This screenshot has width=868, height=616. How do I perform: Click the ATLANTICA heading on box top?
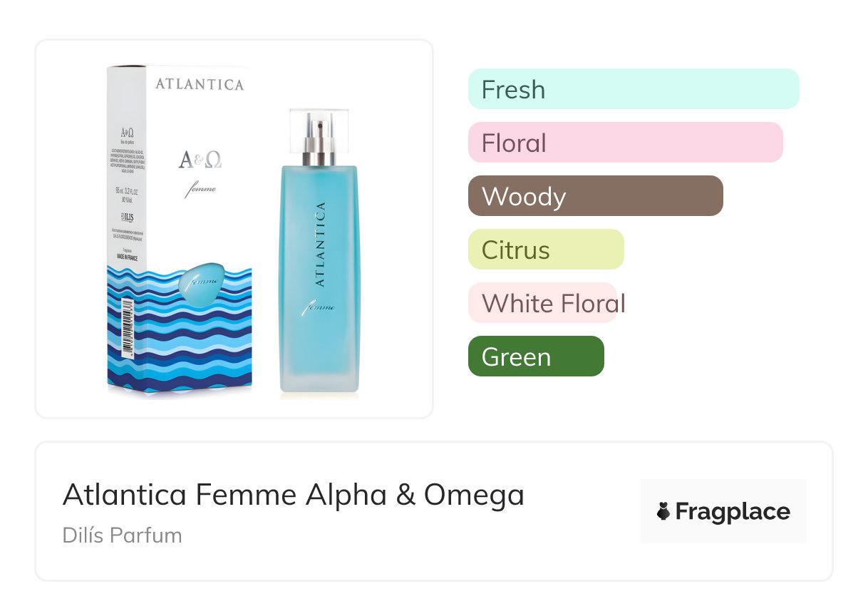[x=200, y=84]
